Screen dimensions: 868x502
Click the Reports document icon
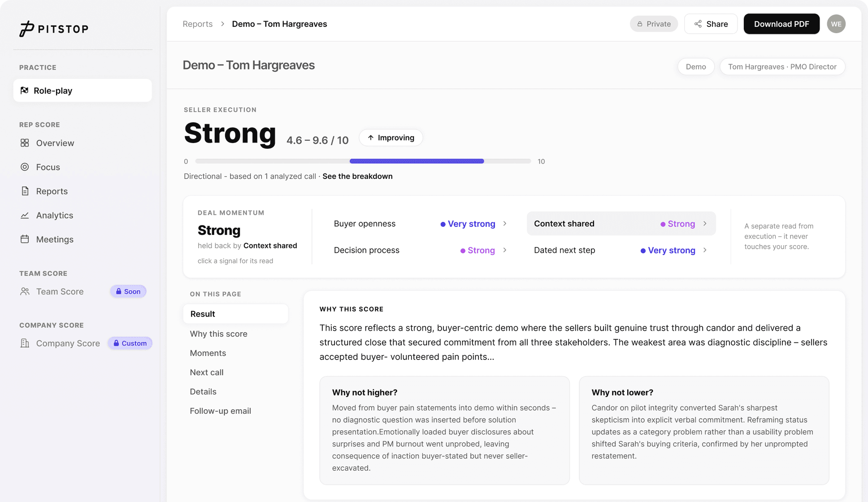coord(25,191)
